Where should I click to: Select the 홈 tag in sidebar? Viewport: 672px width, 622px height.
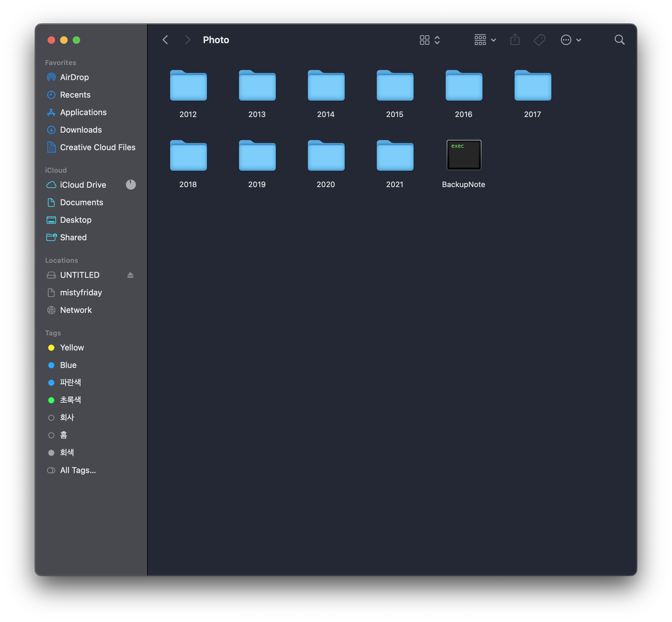click(63, 435)
